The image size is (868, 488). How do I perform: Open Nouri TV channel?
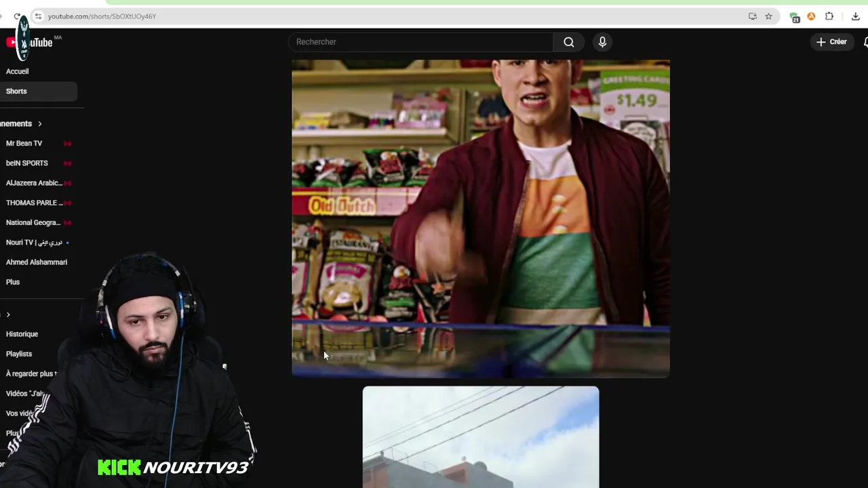[34, 242]
